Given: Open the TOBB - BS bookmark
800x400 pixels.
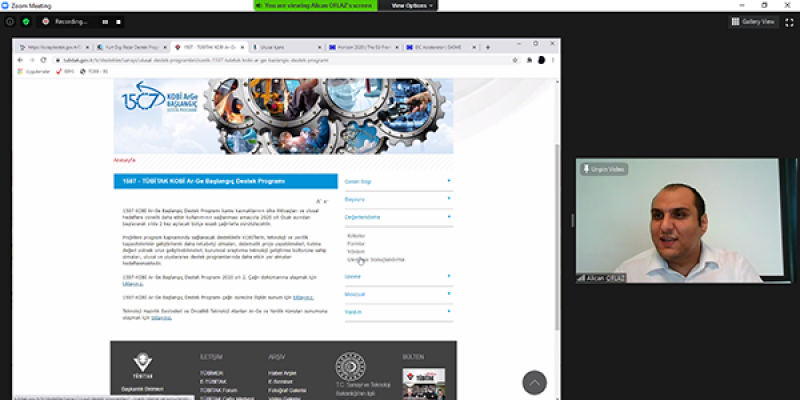Looking at the screenshot, I should (x=94, y=71).
